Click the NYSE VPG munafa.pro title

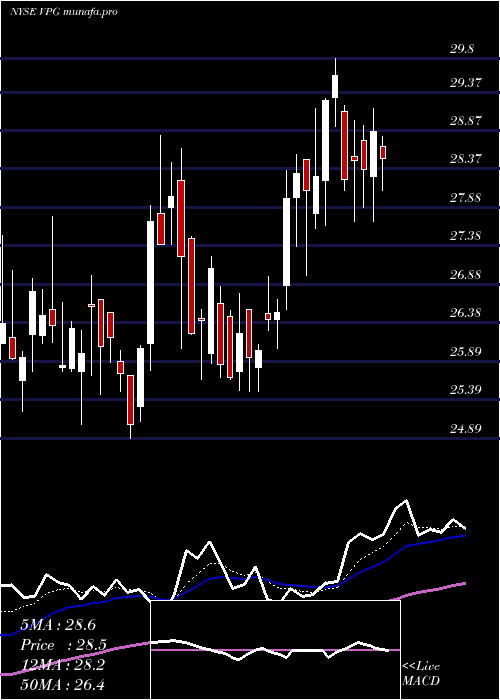(63, 12)
